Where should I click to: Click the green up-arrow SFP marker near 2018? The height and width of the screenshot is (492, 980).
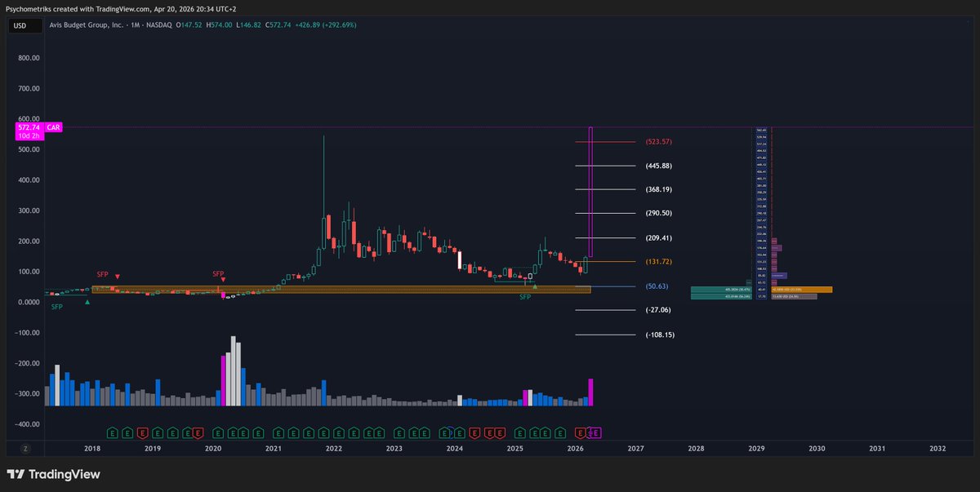pos(87,302)
